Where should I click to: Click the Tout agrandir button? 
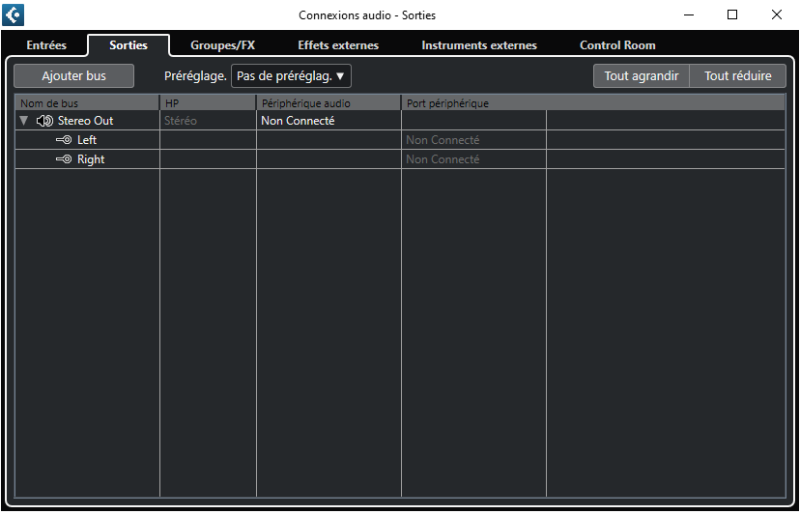pyautogui.click(x=641, y=76)
